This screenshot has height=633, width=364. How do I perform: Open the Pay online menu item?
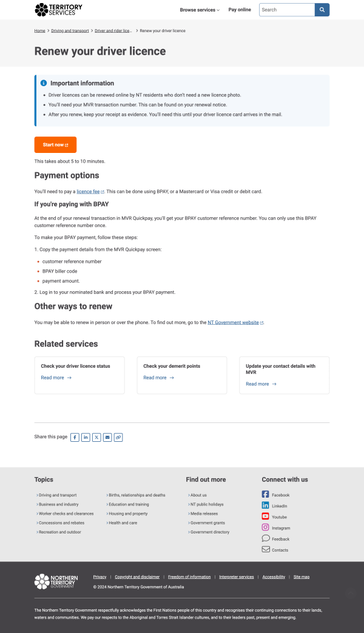pos(240,10)
